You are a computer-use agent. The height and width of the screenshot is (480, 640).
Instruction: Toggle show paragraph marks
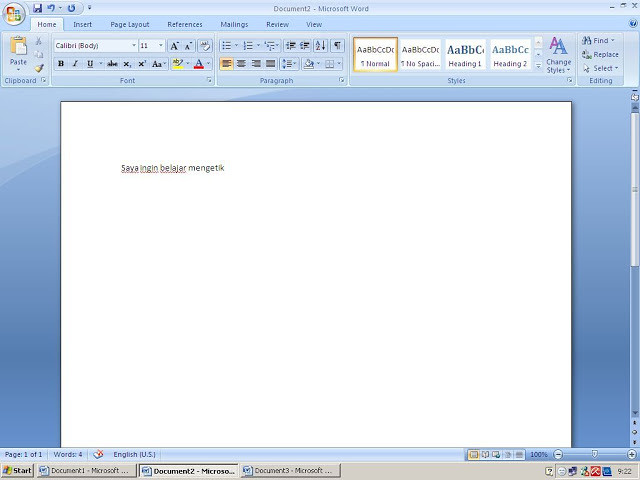[x=337, y=45]
